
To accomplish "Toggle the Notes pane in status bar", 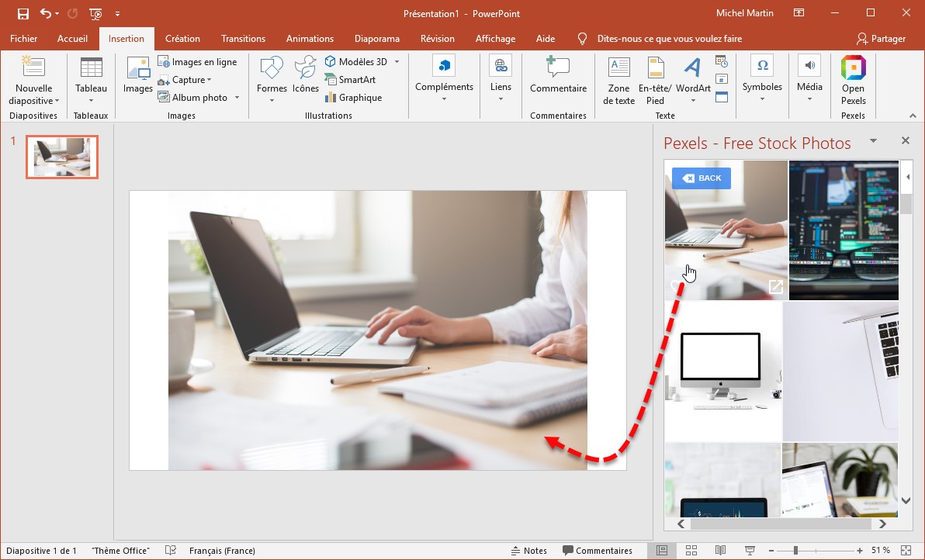I will (x=528, y=551).
